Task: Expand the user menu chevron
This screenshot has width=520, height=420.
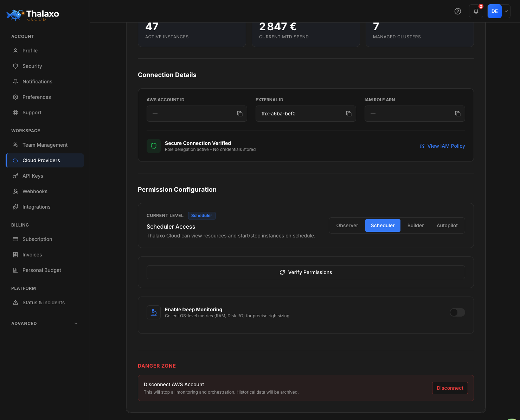Action: [x=506, y=11]
